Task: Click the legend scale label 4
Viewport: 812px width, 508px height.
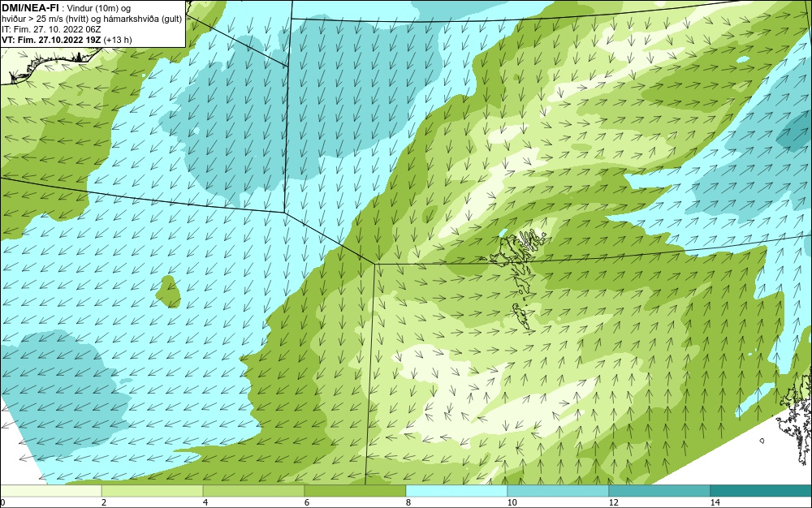Action: pyautogui.click(x=205, y=502)
